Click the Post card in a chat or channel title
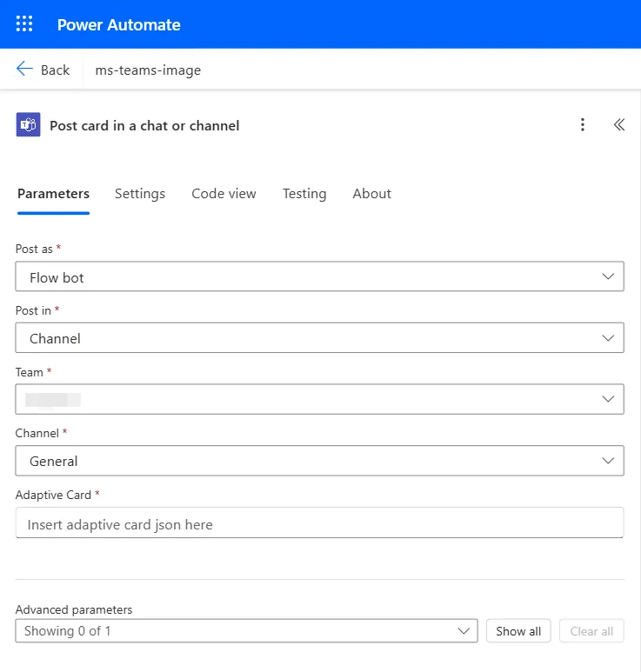This screenshot has width=641, height=672. pyautogui.click(x=144, y=125)
